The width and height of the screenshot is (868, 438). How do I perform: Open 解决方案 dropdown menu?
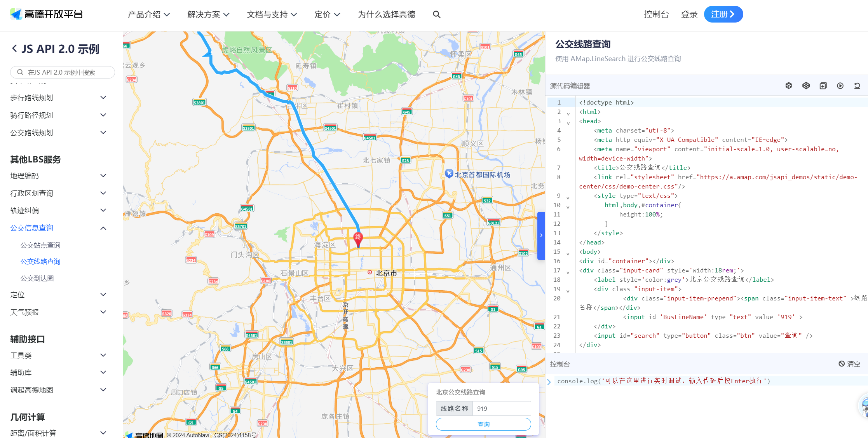(208, 14)
